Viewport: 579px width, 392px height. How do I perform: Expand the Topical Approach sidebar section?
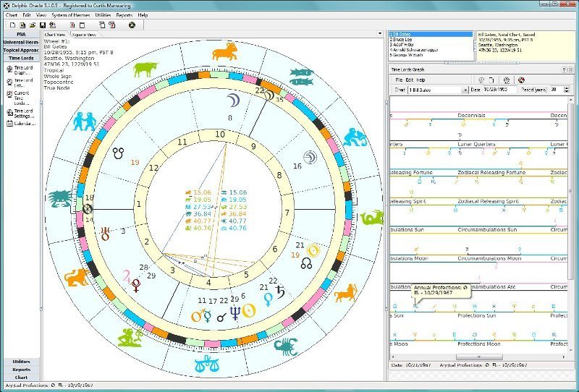pyautogui.click(x=20, y=51)
